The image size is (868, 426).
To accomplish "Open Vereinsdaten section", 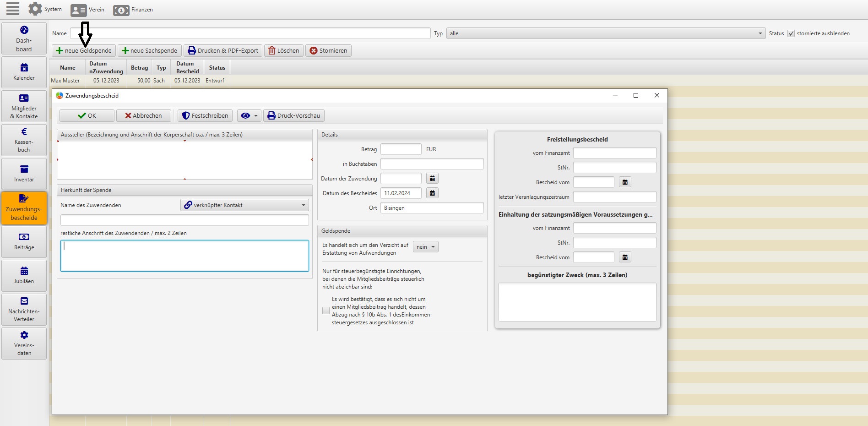I will point(24,344).
